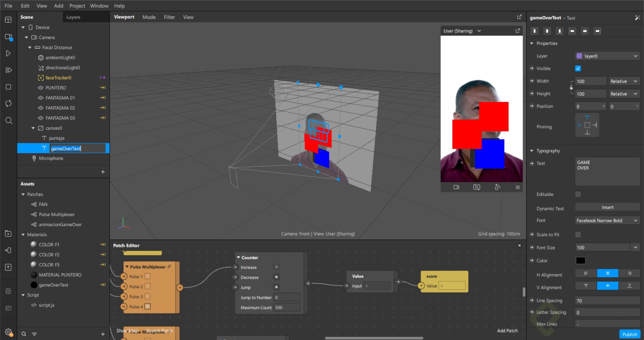Viewport: 644px width, 340px height.
Task: Click the Publish button
Action: [x=630, y=334]
